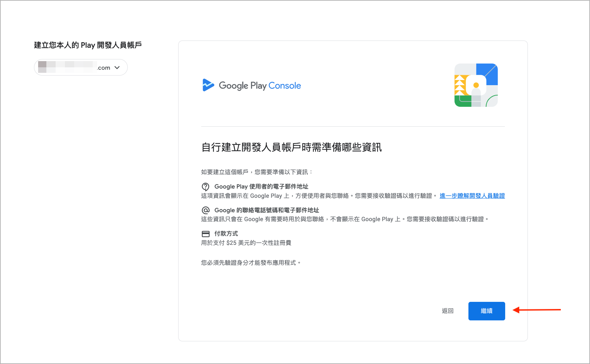Click the credit card icon beside 付款方式

[x=205, y=234]
